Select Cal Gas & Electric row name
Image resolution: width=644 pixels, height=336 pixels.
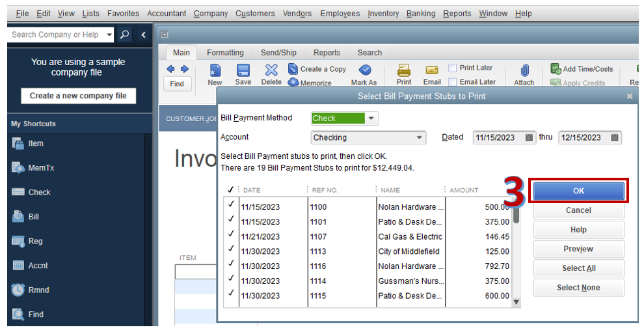410,236
